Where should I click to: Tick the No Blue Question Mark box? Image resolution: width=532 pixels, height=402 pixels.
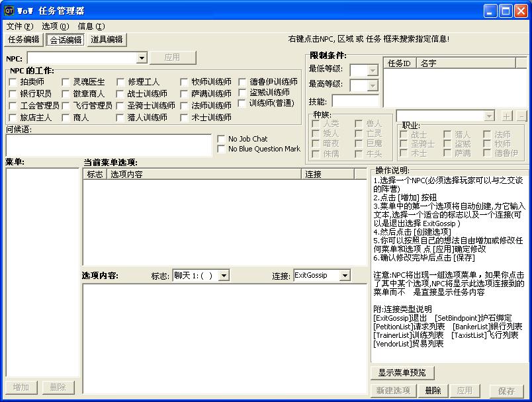pos(221,149)
